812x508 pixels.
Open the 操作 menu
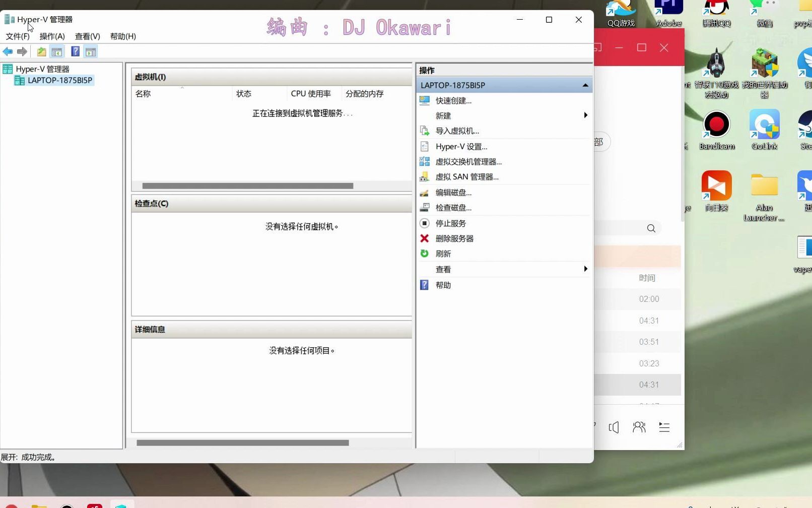coord(51,36)
